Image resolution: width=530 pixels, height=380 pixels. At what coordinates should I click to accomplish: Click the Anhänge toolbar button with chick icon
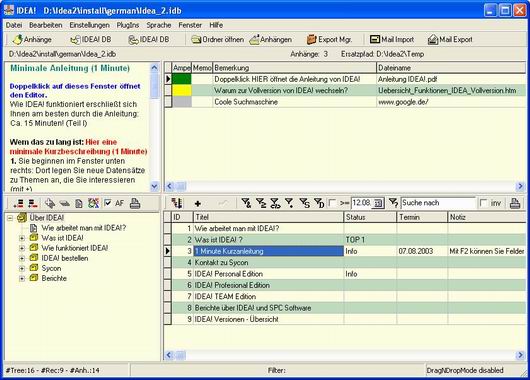tap(32, 40)
